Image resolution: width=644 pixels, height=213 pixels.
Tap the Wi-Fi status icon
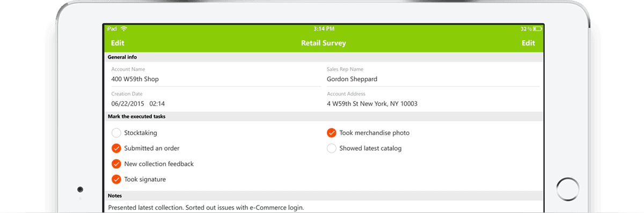[124, 28]
